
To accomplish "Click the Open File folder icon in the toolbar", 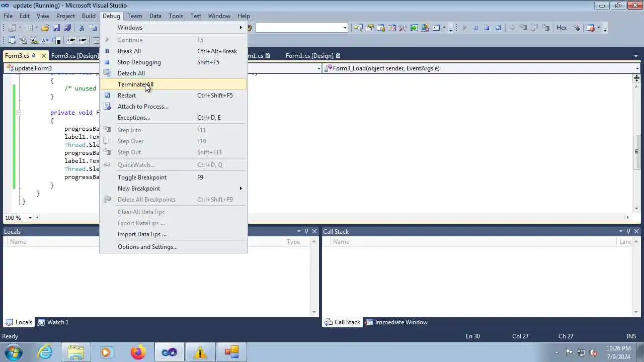I will tap(45, 28).
